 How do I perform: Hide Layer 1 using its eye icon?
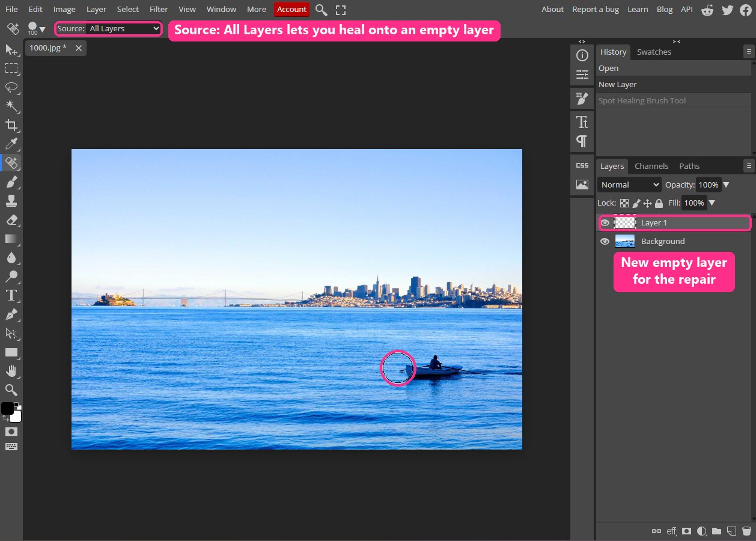pos(605,223)
